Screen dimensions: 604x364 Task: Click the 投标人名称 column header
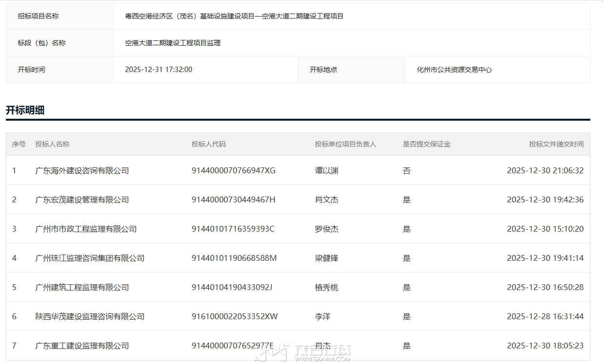click(x=52, y=144)
